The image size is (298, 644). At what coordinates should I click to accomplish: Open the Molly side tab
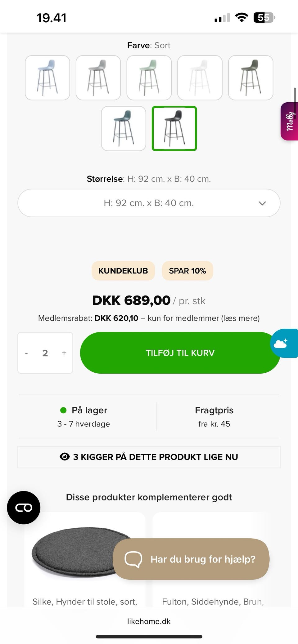pos(290,121)
